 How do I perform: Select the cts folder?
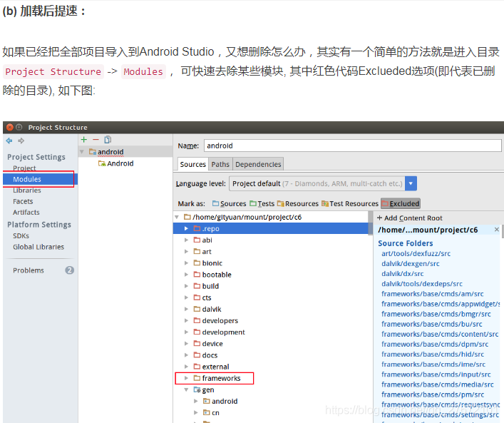(x=206, y=297)
